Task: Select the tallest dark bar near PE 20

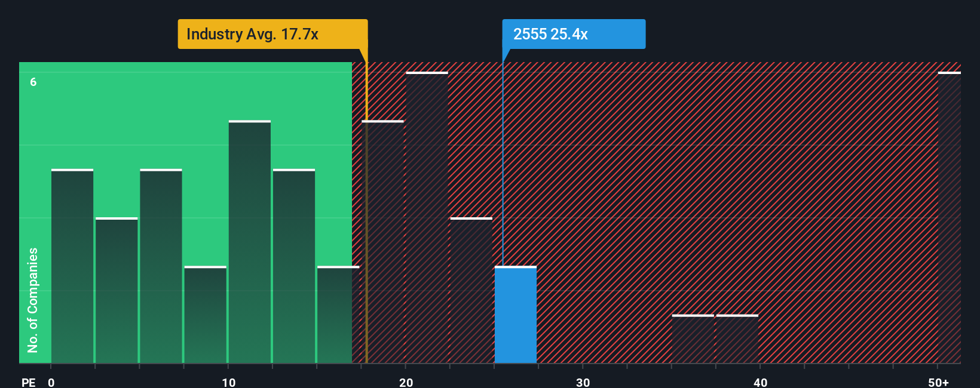Action: coord(427,217)
